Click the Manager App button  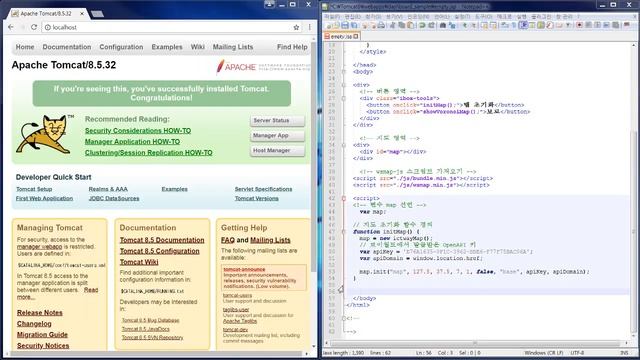point(277,136)
